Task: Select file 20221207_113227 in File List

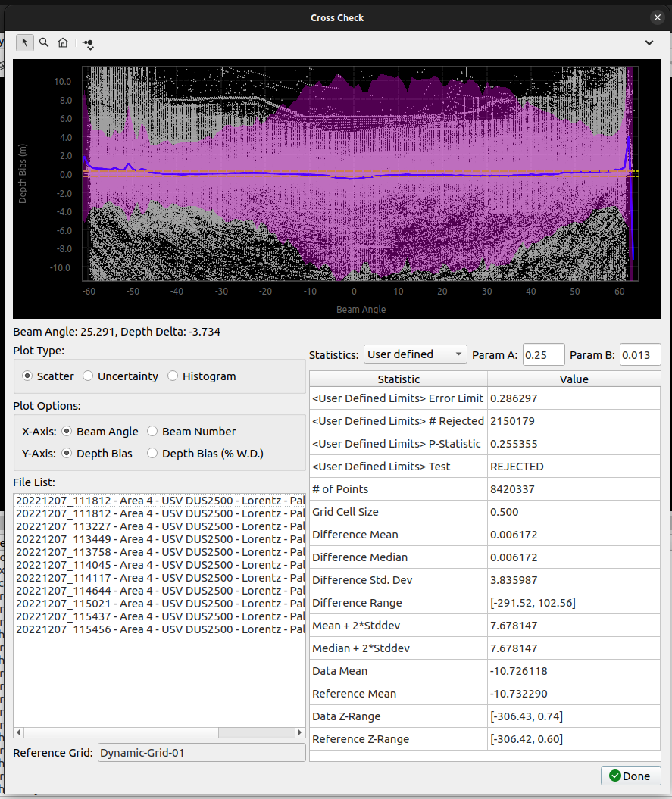Action: pyautogui.click(x=159, y=526)
